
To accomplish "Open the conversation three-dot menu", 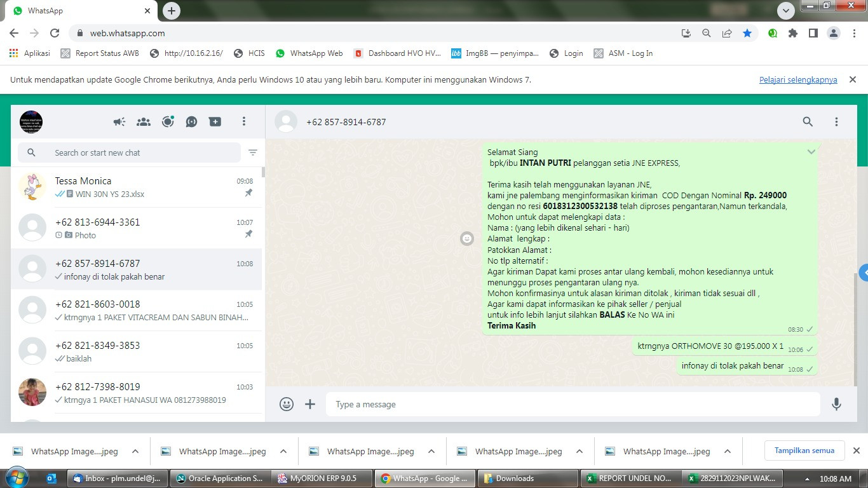I will point(836,121).
